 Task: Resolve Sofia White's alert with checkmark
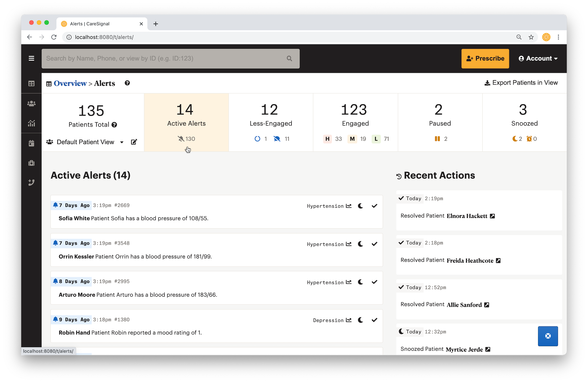point(374,206)
